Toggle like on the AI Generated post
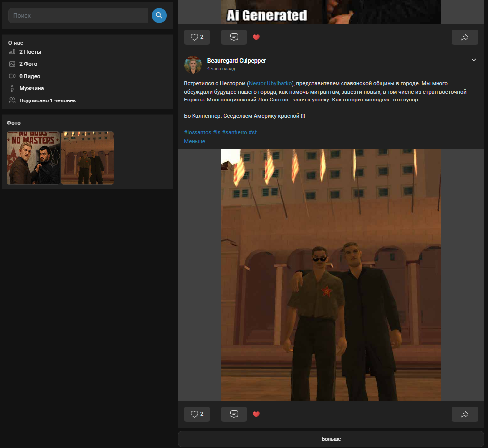The height and width of the screenshot is (448, 488). [197, 37]
